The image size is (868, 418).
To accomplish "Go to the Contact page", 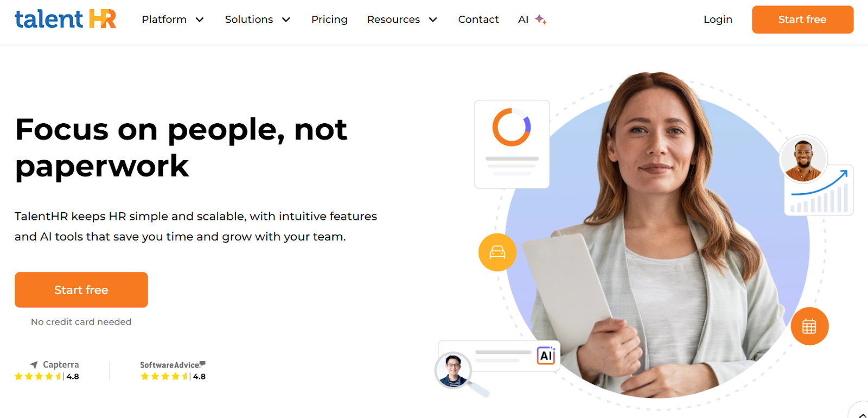I will pos(478,20).
